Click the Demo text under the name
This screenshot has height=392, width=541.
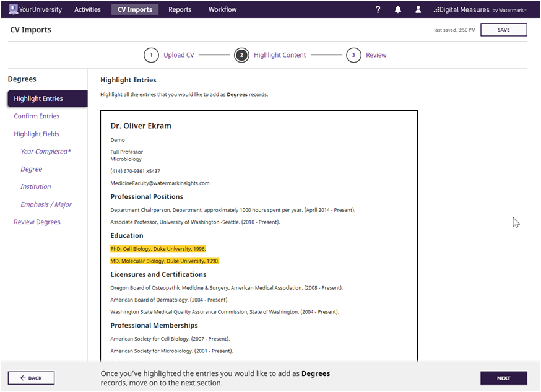click(118, 140)
